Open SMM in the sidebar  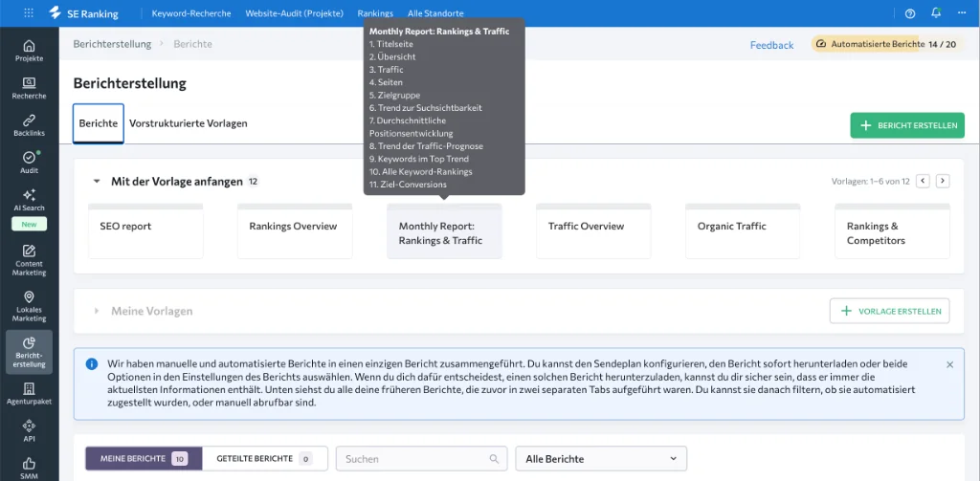tap(30, 468)
